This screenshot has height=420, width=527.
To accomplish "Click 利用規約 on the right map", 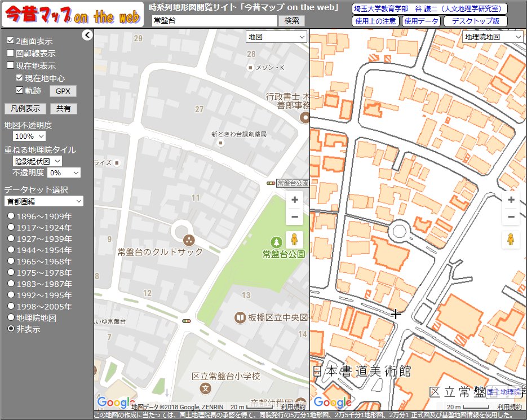I will [510, 407].
